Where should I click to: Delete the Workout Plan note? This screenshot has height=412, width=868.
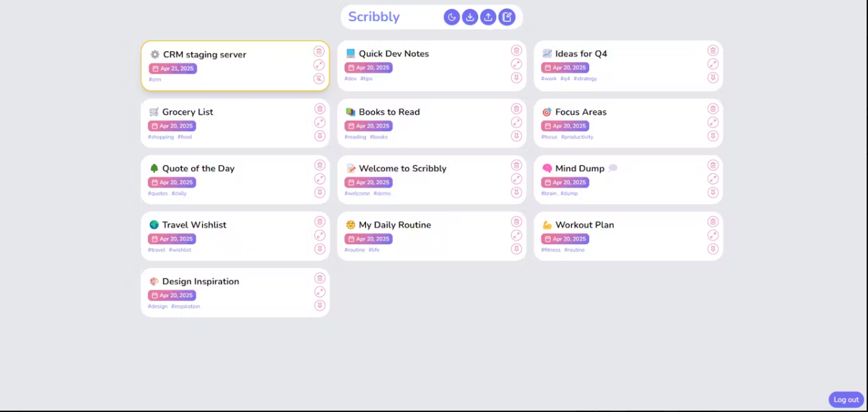(713, 222)
